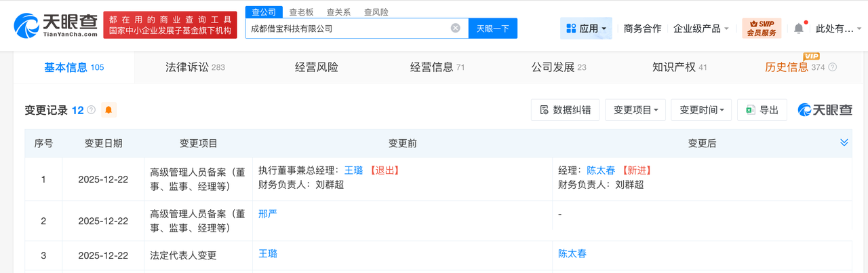The height and width of the screenshot is (273, 868).
Task: Click the 导出 export button
Action: coord(762,110)
